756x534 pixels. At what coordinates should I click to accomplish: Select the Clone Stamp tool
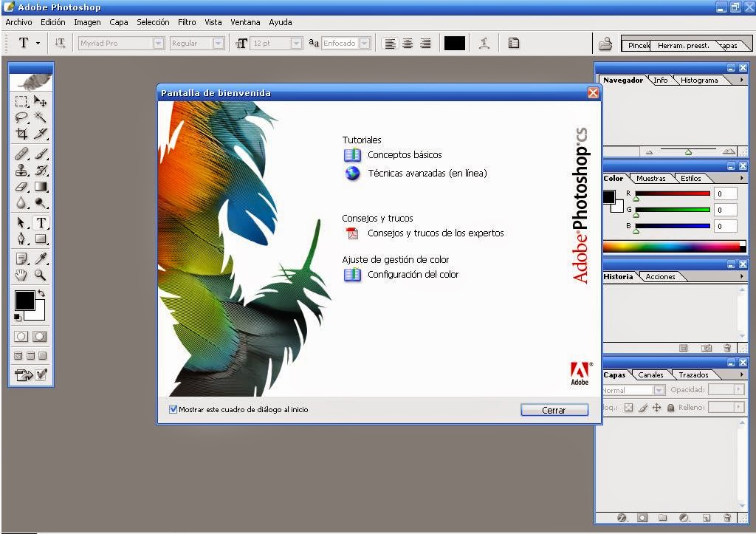click(21, 170)
